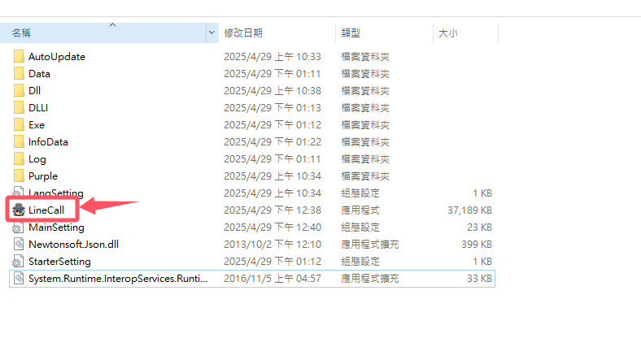Select the LangSetting file name
The image size is (641, 364).
pyautogui.click(x=56, y=193)
